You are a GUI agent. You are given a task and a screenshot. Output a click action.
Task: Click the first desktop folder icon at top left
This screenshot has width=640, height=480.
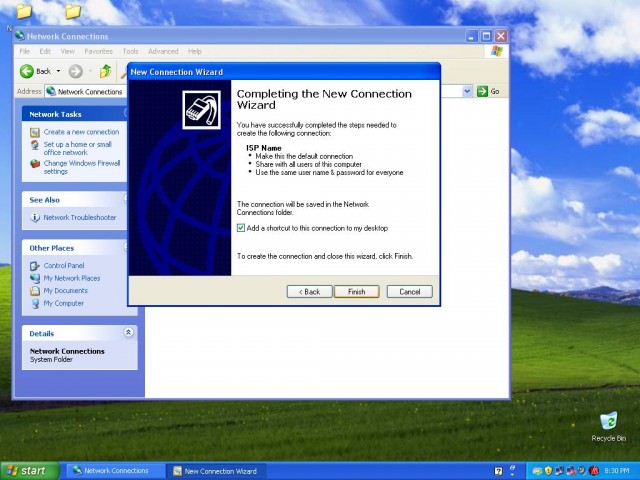point(24,11)
